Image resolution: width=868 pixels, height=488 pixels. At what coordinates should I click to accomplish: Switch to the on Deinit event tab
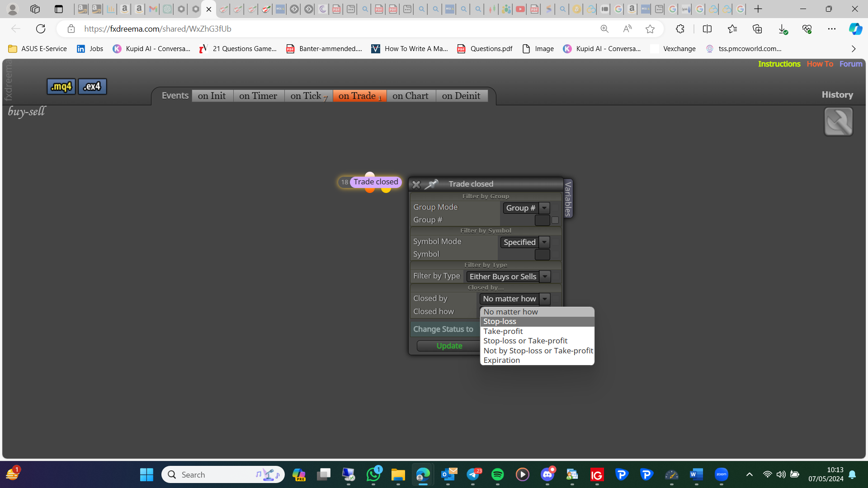(x=461, y=96)
